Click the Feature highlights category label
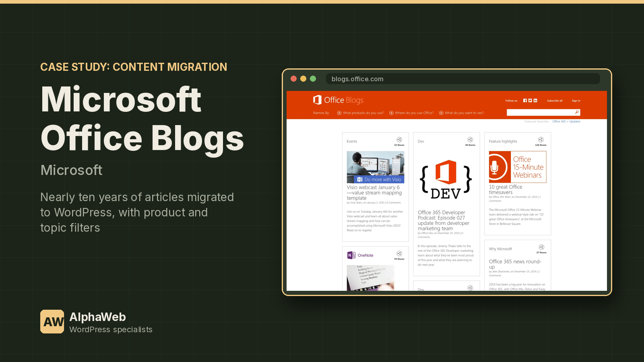 click(503, 142)
